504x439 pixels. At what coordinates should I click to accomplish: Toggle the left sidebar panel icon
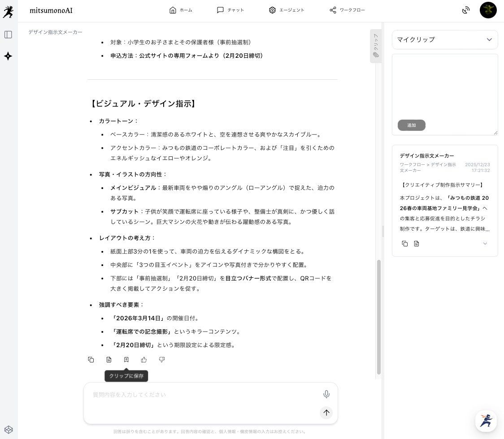click(x=8, y=34)
